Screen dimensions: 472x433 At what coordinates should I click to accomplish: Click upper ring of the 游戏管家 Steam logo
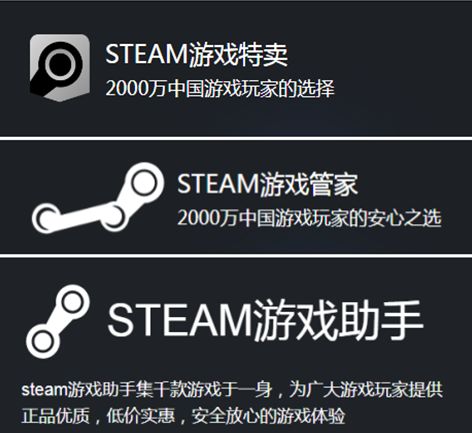[x=144, y=182]
